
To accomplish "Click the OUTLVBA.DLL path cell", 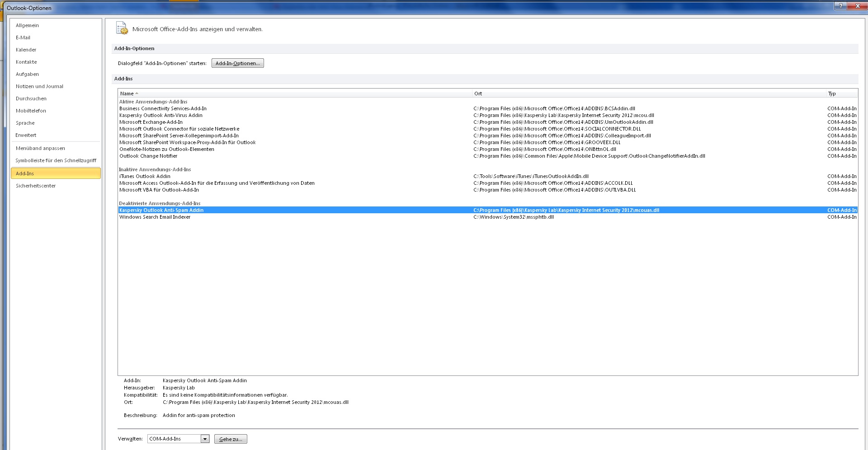I will (555, 190).
